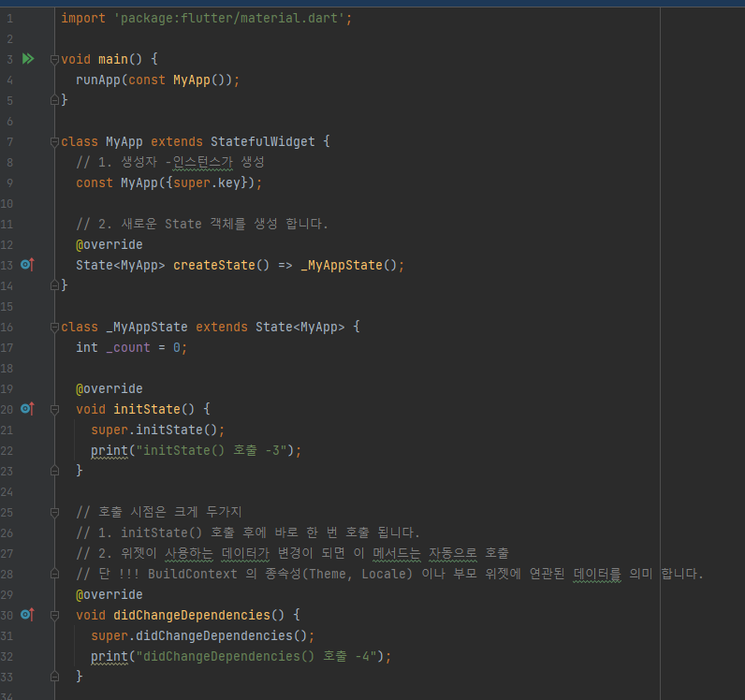Click comment '// 2. 새로운 State 객체를 생성 합니다.'

point(202,224)
